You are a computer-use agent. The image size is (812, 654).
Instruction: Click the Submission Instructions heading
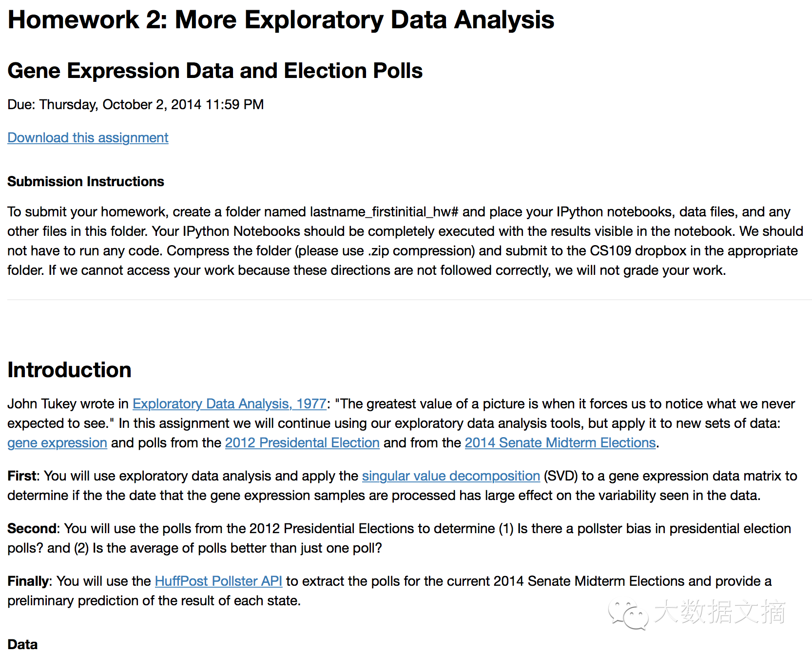(86, 182)
